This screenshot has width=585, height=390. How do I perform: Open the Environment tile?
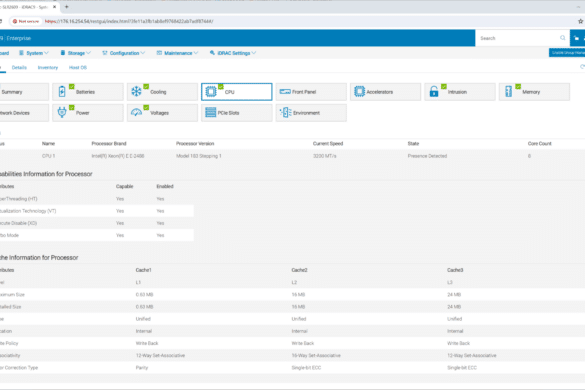(311, 113)
